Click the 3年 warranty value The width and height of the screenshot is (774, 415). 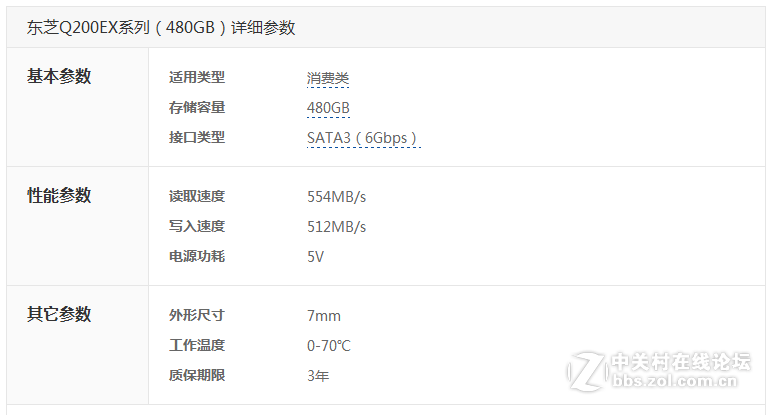tap(318, 376)
